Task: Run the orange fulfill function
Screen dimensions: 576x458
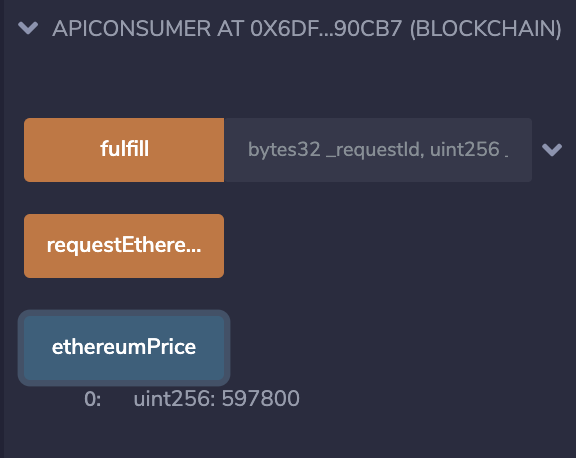Action: point(124,150)
